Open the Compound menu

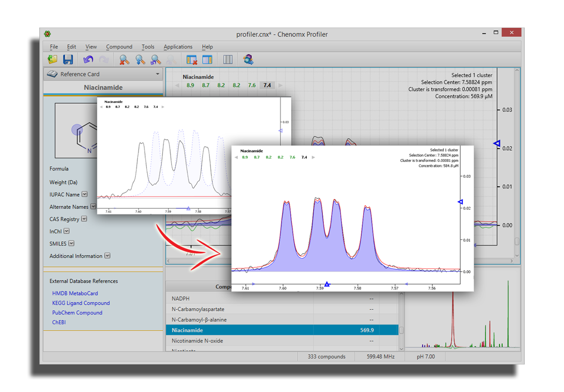(x=119, y=47)
